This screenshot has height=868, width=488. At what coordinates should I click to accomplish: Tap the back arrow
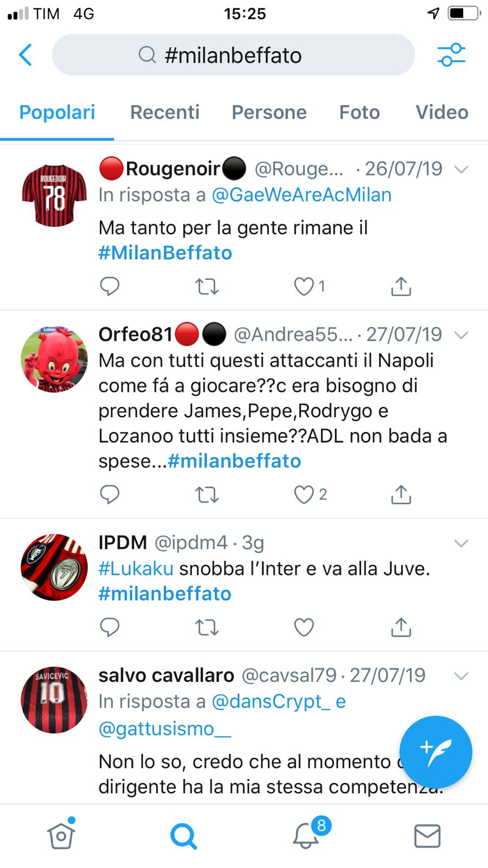25,55
